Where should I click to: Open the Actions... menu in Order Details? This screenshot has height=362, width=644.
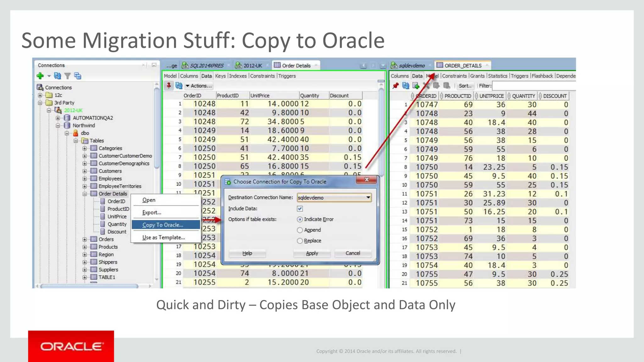click(198, 86)
